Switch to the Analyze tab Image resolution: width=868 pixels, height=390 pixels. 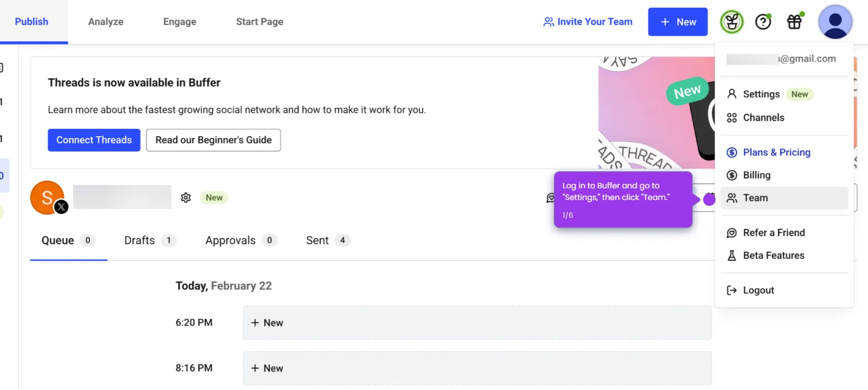(105, 22)
